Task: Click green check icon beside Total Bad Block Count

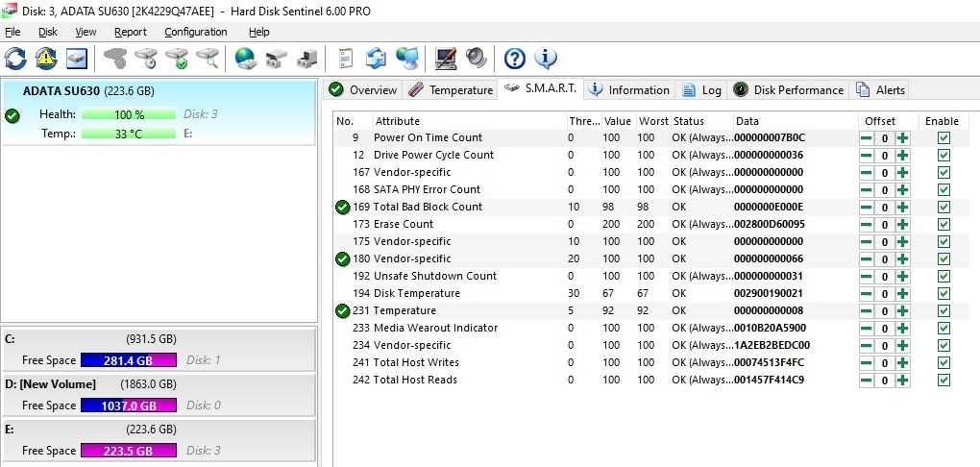Action: [342, 207]
